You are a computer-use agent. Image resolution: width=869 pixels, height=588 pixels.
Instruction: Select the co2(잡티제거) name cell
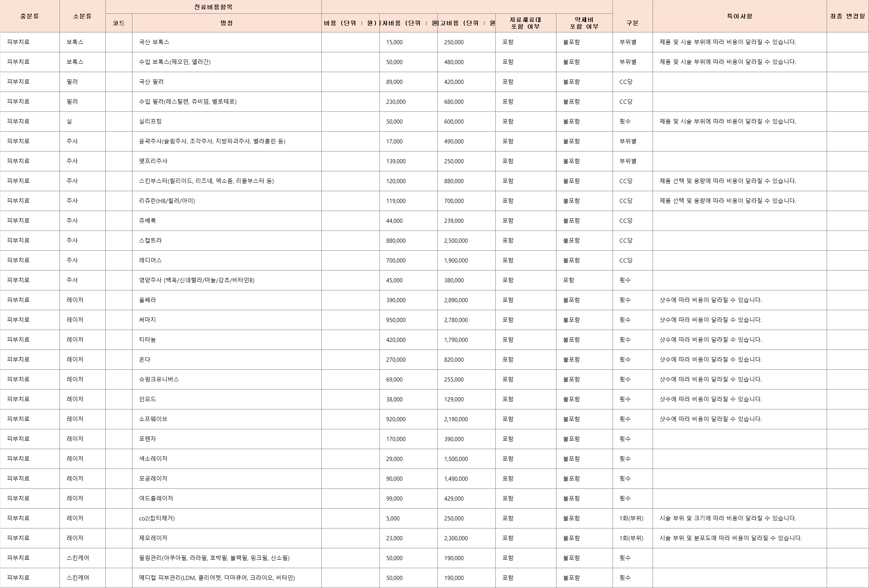(157, 518)
